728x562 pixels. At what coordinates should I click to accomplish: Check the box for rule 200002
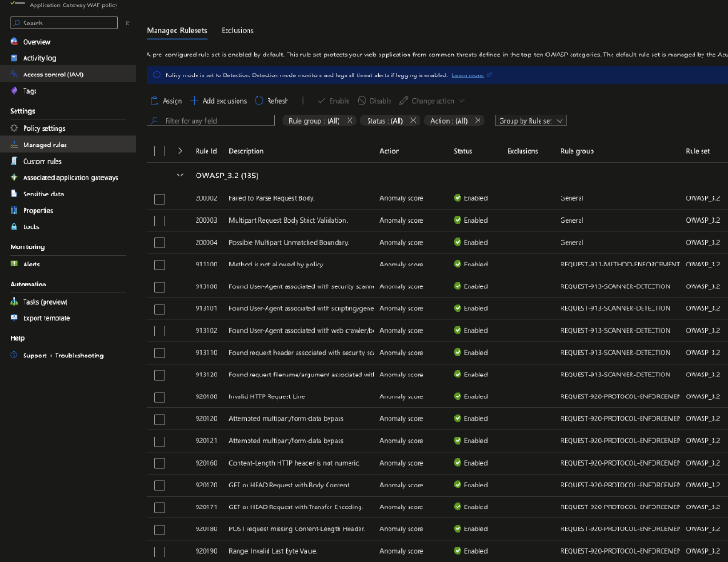click(159, 198)
